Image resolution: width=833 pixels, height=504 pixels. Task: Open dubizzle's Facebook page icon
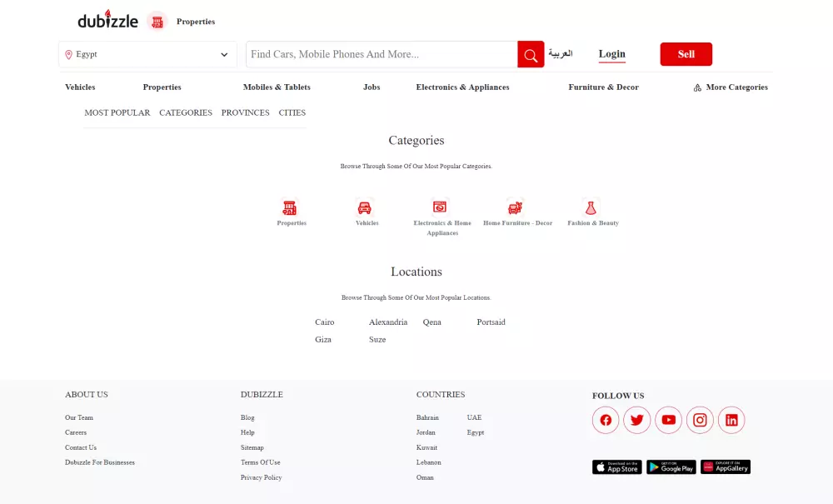pos(606,420)
